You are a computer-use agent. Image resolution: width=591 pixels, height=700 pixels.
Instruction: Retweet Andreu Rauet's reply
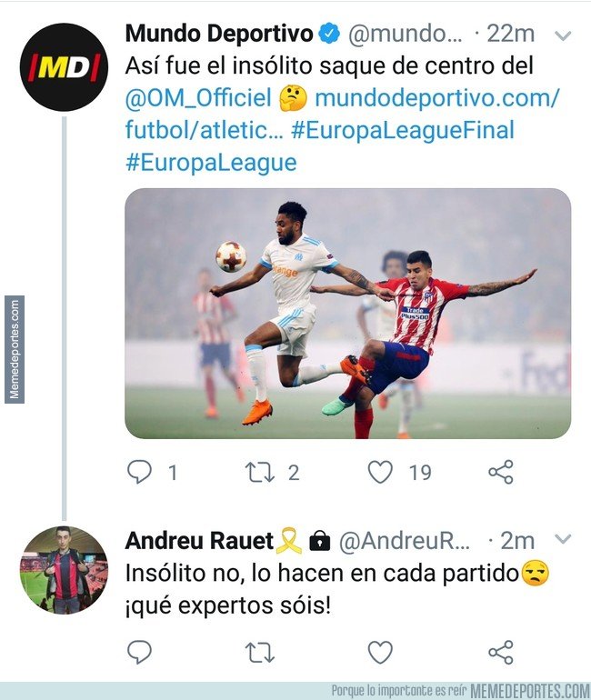259,652
